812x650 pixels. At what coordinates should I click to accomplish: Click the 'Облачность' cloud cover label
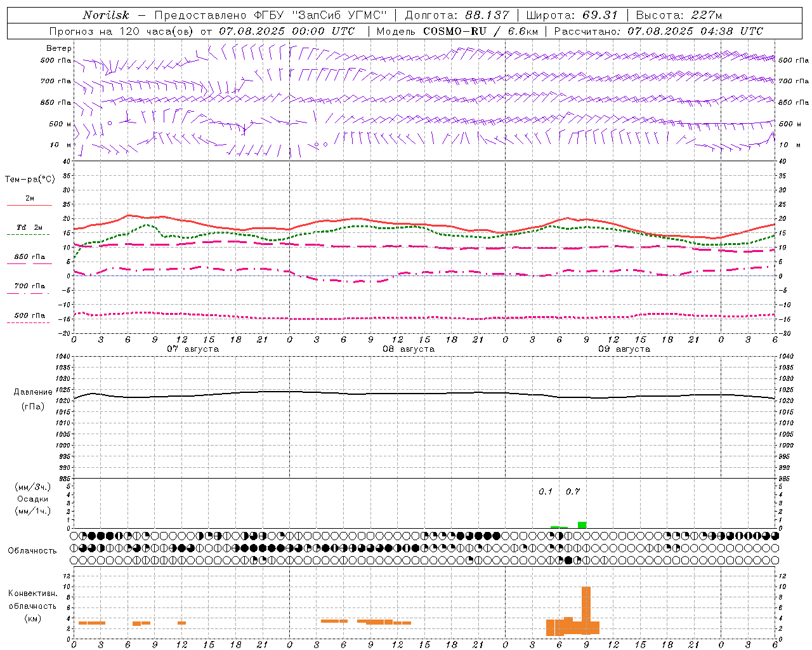32,550
